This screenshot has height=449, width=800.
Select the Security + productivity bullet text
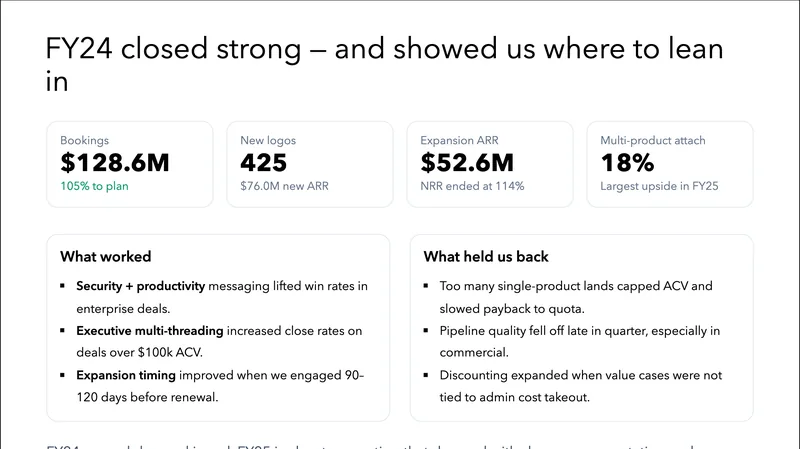pos(222,295)
